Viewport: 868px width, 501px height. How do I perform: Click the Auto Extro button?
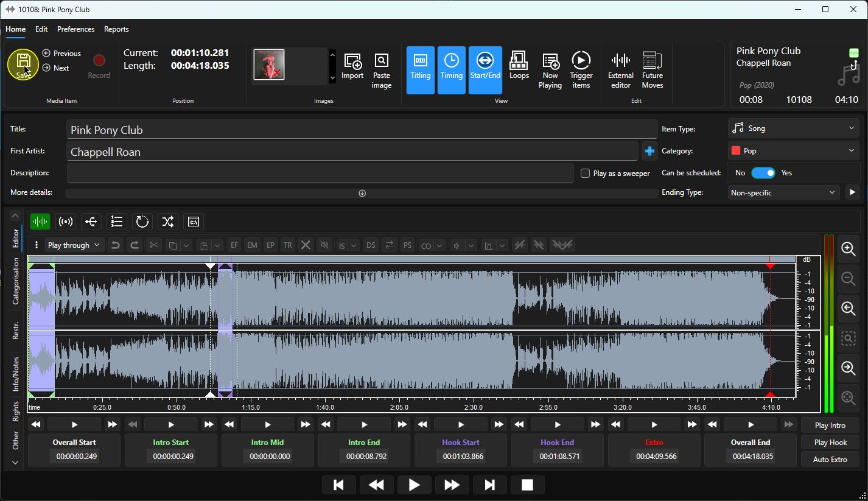[830, 459]
